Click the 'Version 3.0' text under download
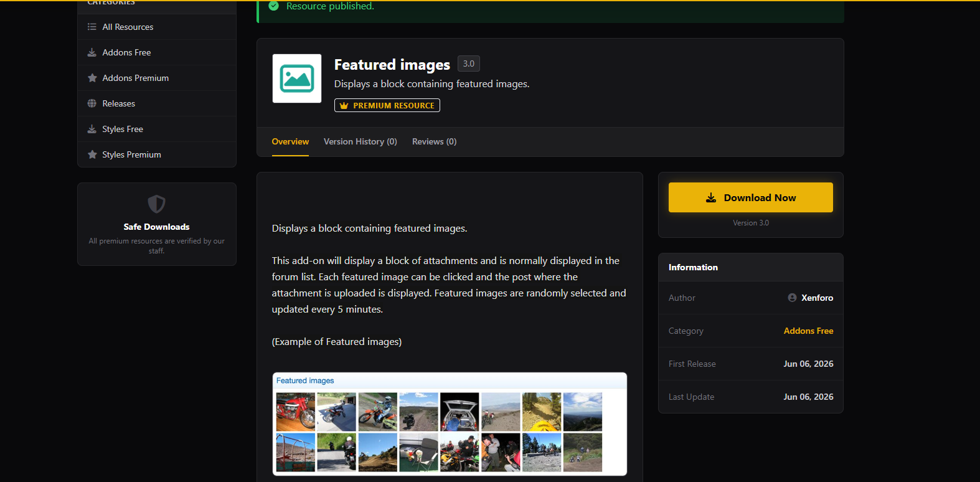980x482 pixels. (751, 223)
